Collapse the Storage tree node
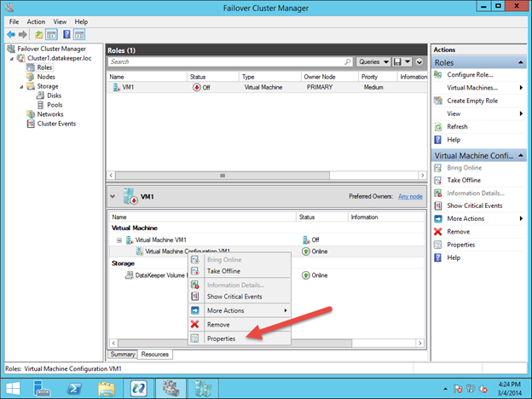 tap(20, 86)
